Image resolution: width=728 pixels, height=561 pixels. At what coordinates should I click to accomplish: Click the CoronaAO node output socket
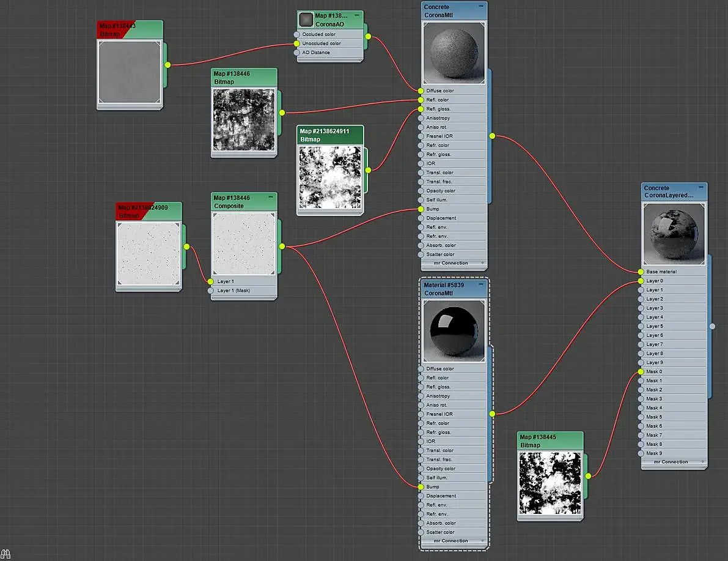point(368,37)
